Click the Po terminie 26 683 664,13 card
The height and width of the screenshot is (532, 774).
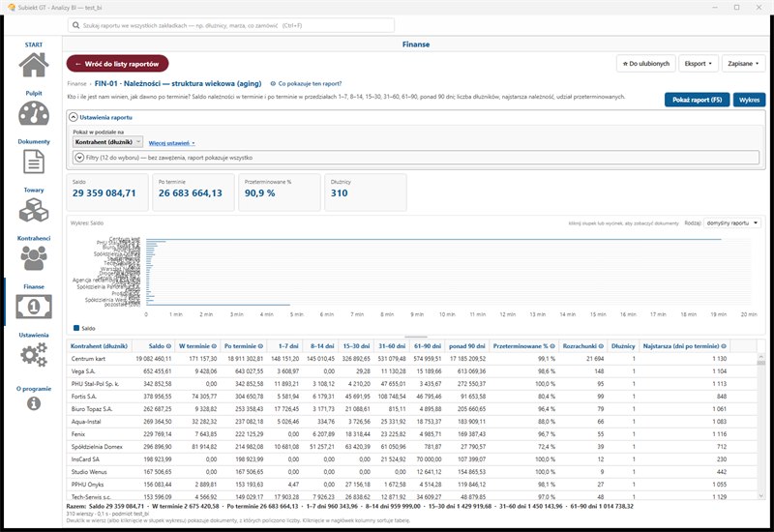click(x=193, y=192)
